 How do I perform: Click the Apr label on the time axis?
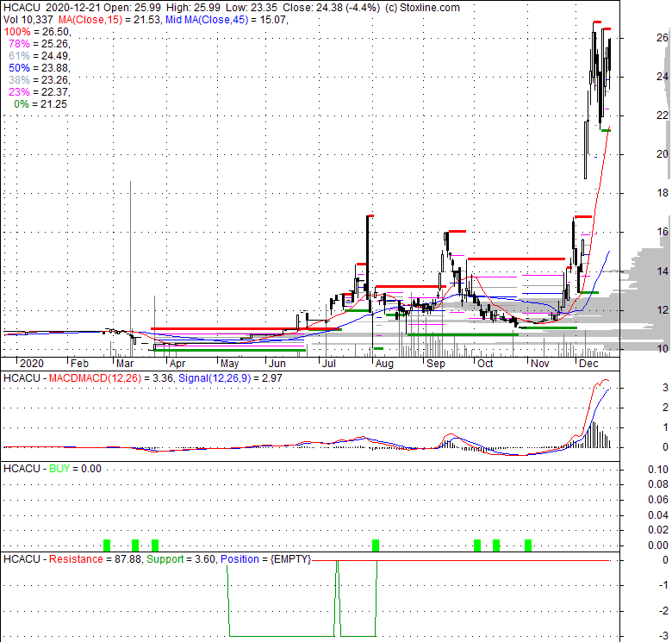(177, 364)
